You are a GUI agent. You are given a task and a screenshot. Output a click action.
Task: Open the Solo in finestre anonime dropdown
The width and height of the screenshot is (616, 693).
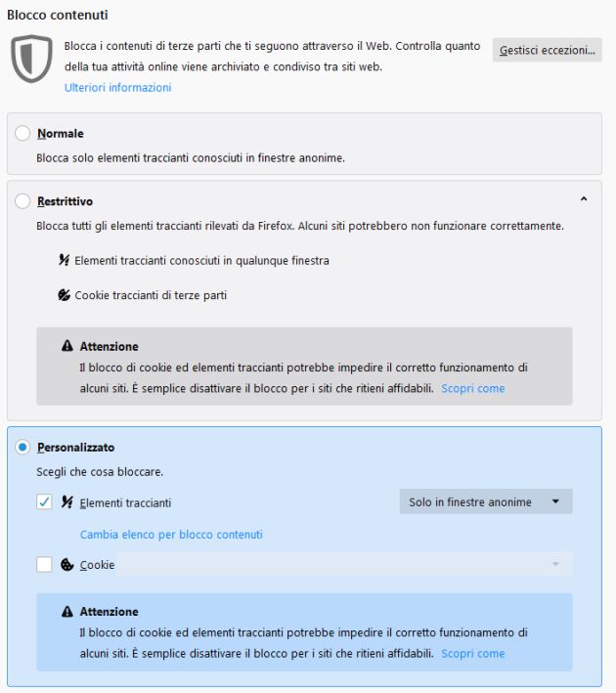click(x=485, y=502)
